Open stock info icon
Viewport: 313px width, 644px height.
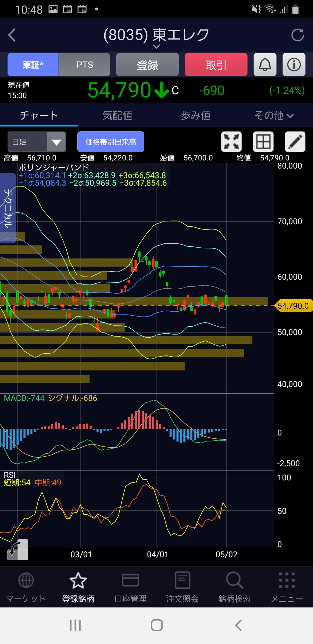pos(294,64)
